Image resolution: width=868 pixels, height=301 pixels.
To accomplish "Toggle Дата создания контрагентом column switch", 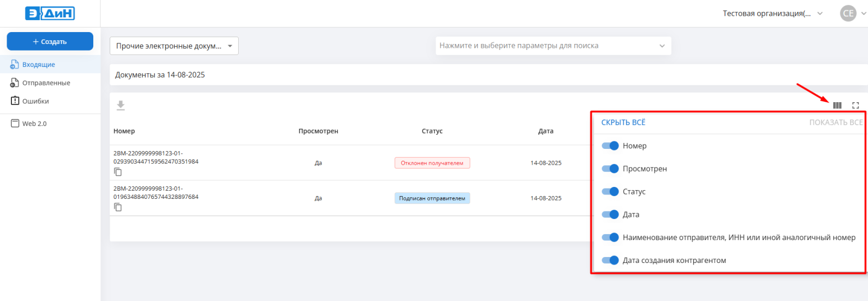I will (610, 260).
